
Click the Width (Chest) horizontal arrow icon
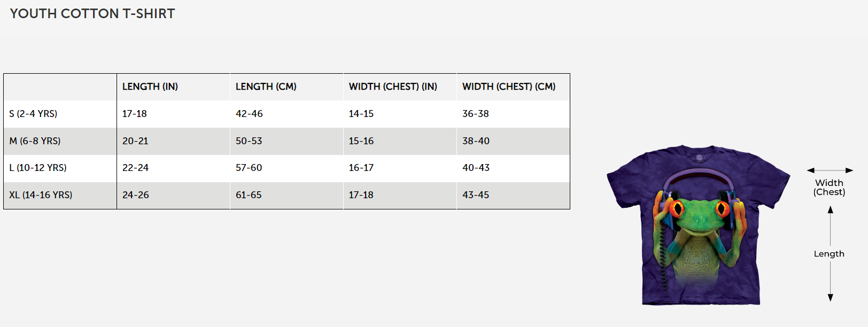tap(830, 170)
